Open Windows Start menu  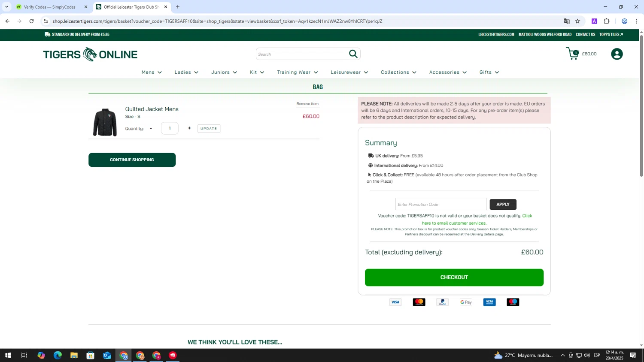(x=8, y=355)
